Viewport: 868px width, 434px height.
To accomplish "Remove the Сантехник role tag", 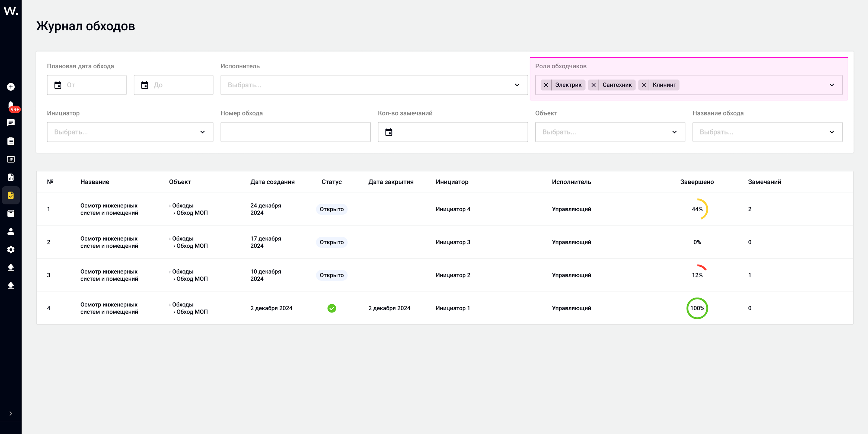I will pos(594,85).
